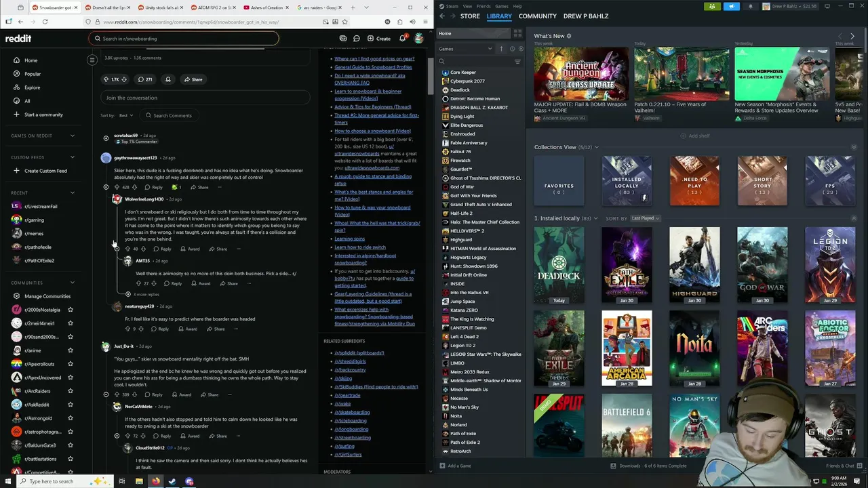
Task: Open r/splitdir related subreddit link
Action: pyautogui.click(x=359, y=353)
